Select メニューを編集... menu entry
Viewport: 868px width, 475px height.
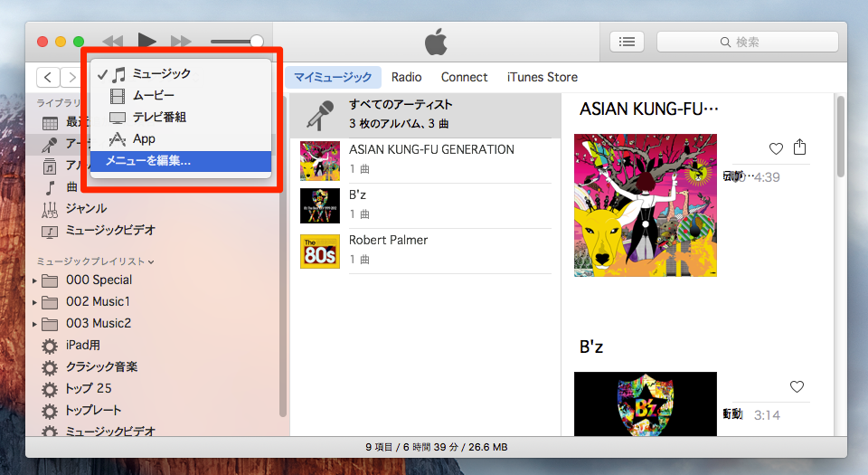click(181, 161)
